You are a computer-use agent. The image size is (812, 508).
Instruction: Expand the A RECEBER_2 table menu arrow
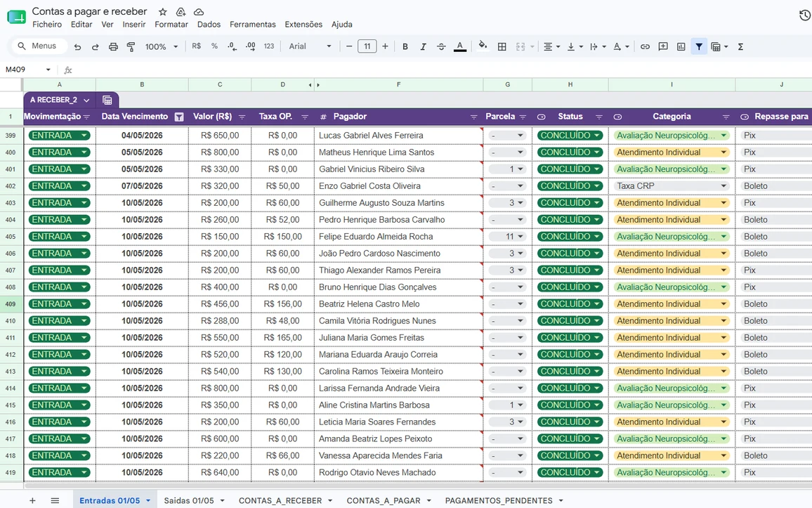[x=86, y=100]
